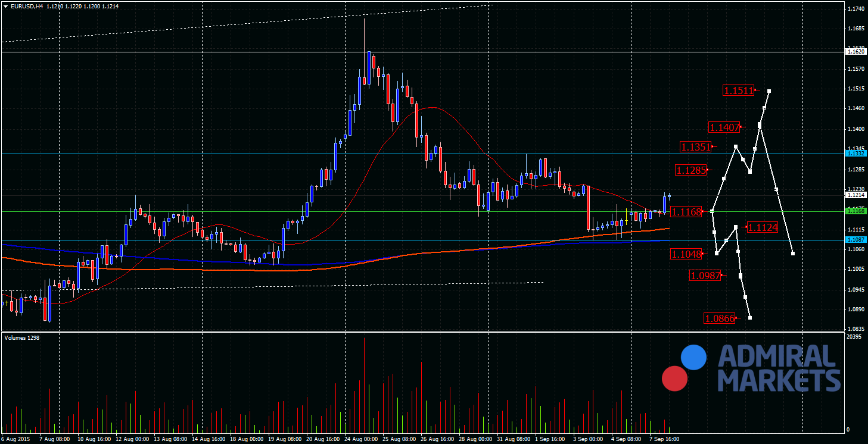Screen dimensions: 868x444
Task: Click the Admiral Markets logo
Action: (x=752, y=368)
